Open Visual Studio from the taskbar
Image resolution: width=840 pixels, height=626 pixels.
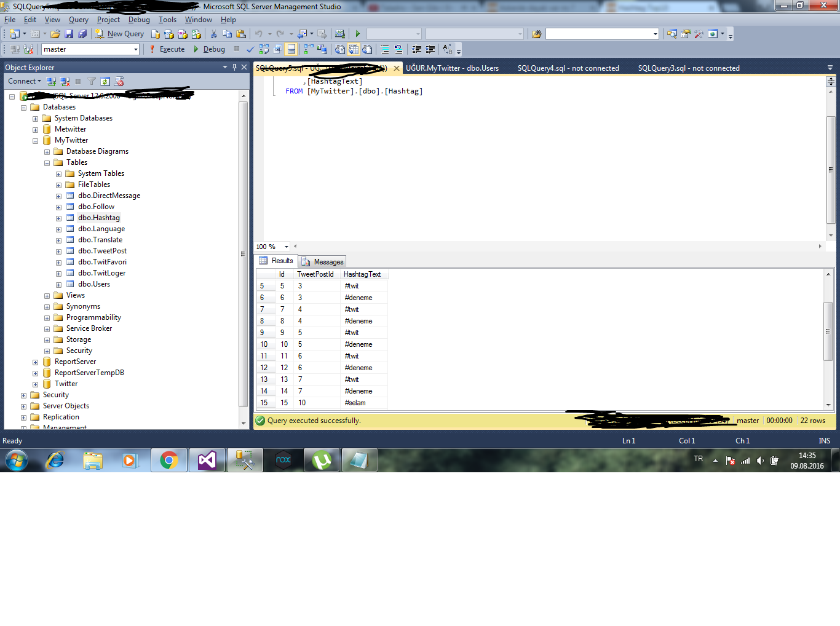(207, 460)
